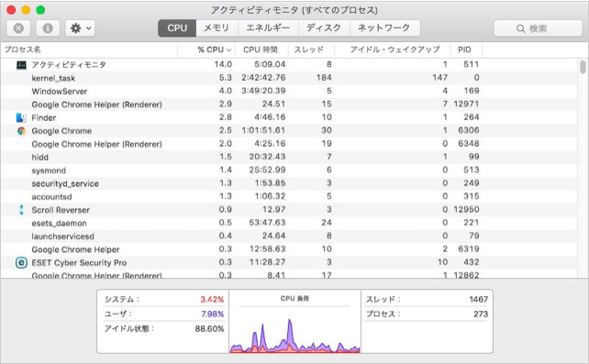The height and width of the screenshot is (364, 589).
Task: Select the Finder process name
Action: pos(43,118)
